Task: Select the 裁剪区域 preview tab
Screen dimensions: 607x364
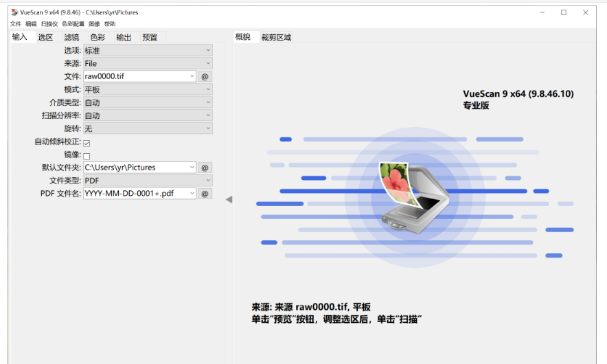Action: tap(276, 38)
